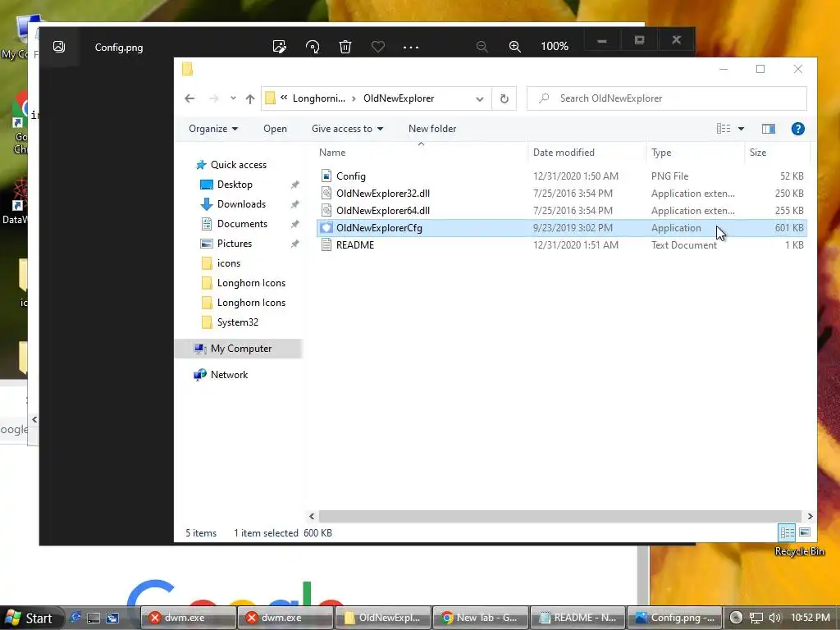Sort by Date modified column
This screenshot has height=630, width=840.
click(x=587, y=153)
